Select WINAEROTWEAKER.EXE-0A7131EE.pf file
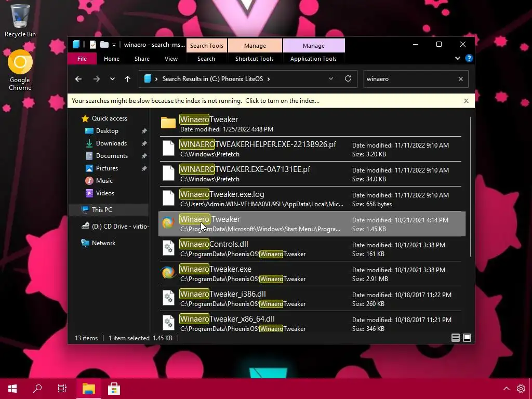The width and height of the screenshot is (532, 399). click(311, 174)
